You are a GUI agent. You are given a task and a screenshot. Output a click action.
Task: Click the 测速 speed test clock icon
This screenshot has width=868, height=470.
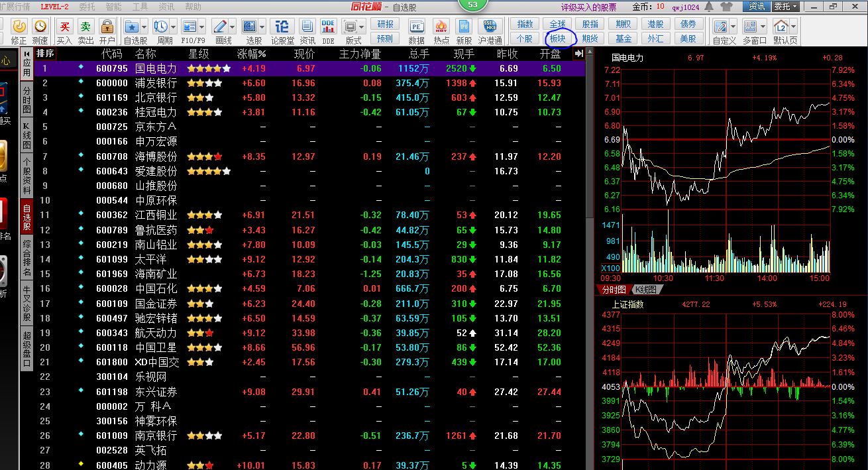pyautogui.click(x=40, y=27)
